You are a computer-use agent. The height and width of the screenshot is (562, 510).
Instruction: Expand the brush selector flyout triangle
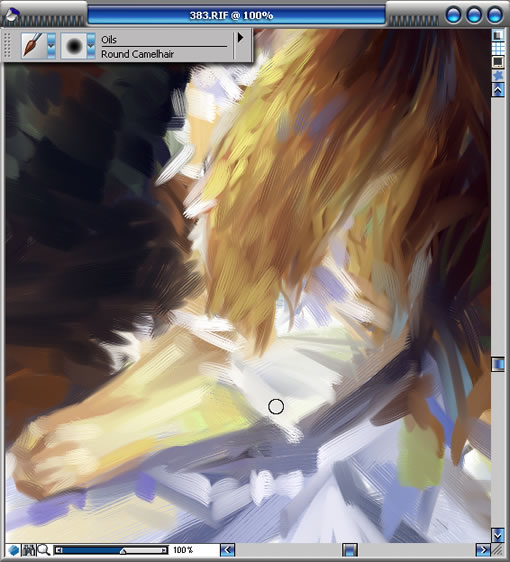(240, 37)
